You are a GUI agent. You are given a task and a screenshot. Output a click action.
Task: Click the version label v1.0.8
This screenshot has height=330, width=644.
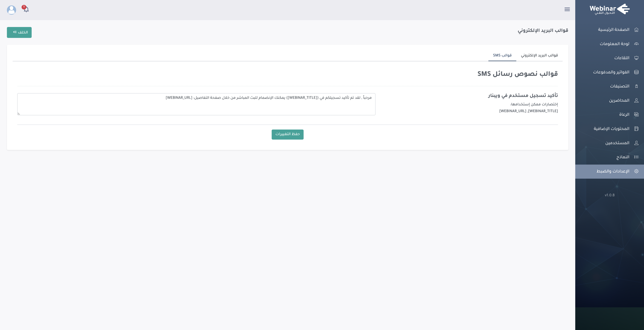(609, 195)
